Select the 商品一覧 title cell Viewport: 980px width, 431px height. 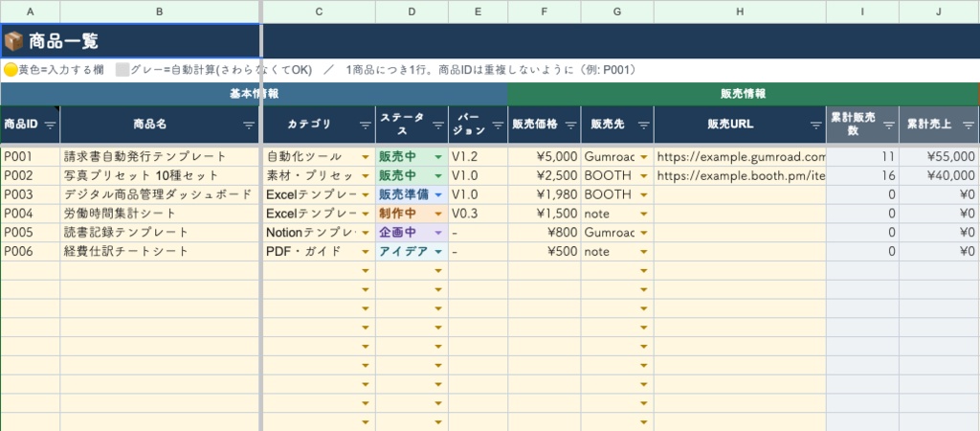(130, 41)
